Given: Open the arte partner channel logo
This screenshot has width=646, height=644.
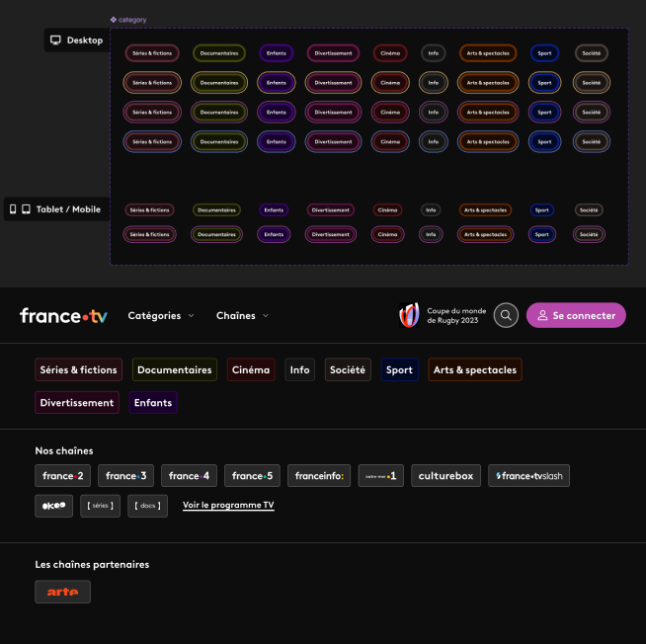Looking at the screenshot, I should coord(62,592).
